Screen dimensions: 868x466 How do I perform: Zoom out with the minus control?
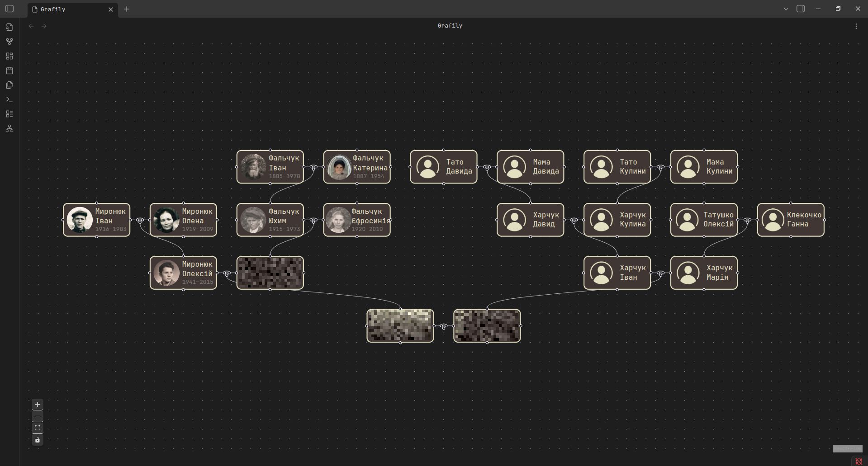pos(38,416)
